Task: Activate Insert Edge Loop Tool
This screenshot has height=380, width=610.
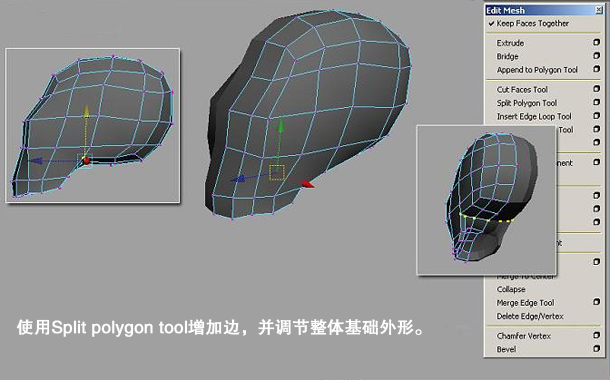Action: pyautogui.click(x=534, y=116)
